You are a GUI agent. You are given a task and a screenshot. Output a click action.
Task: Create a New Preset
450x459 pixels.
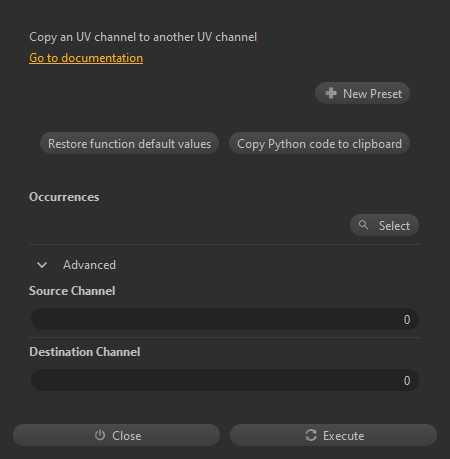pyautogui.click(x=362, y=93)
